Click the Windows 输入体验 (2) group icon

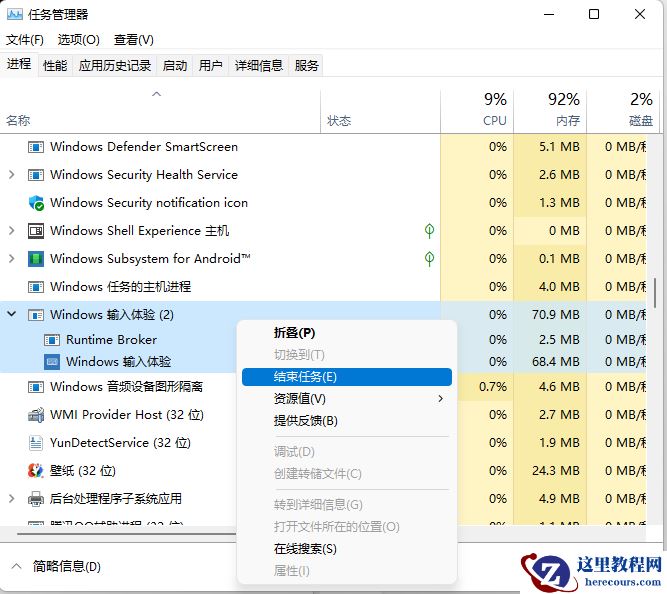click(36, 315)
